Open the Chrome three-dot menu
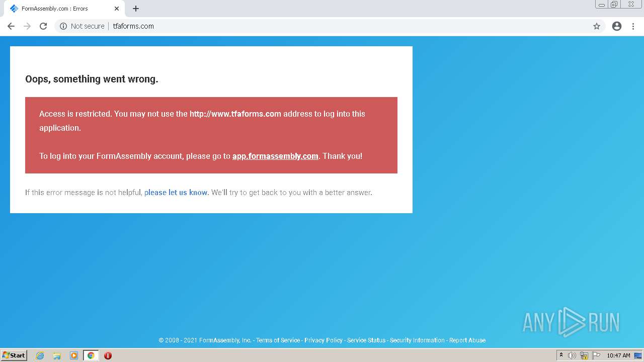Image resolution: width=644 pixels, height=362 pixels. pos(633,26)
